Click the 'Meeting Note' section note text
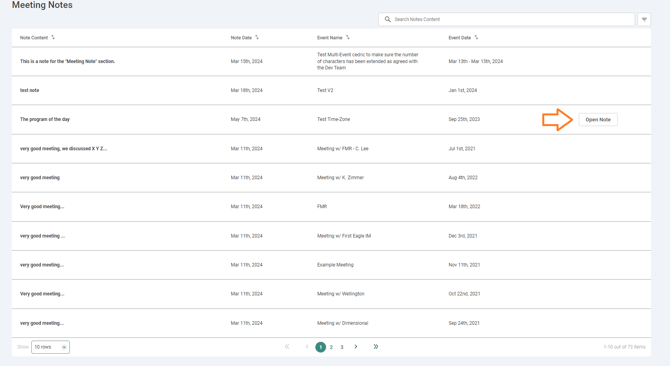This screenshot has height=366, width=670. pos(67,61)
